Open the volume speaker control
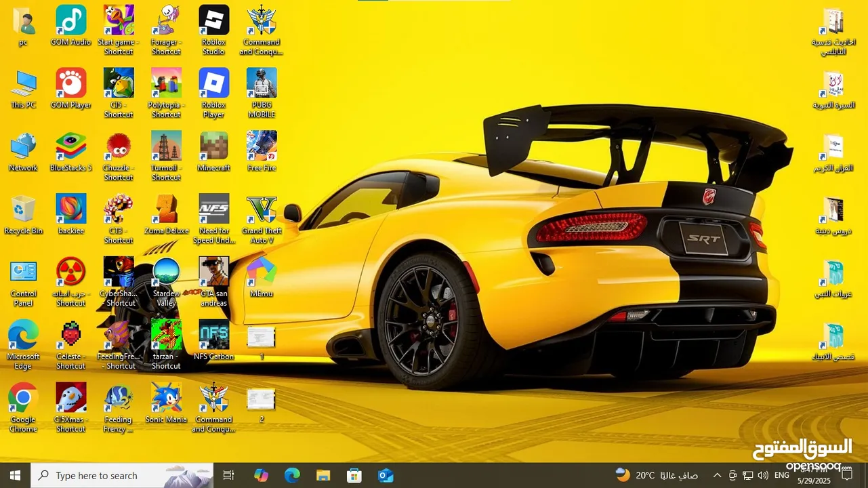The height and width of the screenshot is (488, 868). pyautogui.click(x=762, y=475)
